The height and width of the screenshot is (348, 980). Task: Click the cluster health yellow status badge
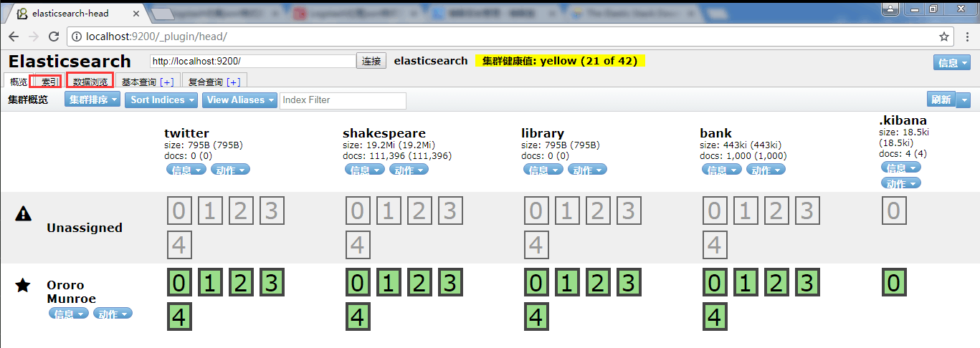click(x=560, y=61)
